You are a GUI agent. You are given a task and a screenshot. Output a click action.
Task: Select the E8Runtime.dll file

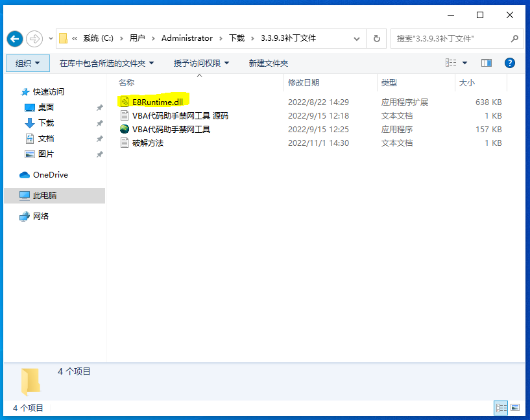(x=158, y=102)
